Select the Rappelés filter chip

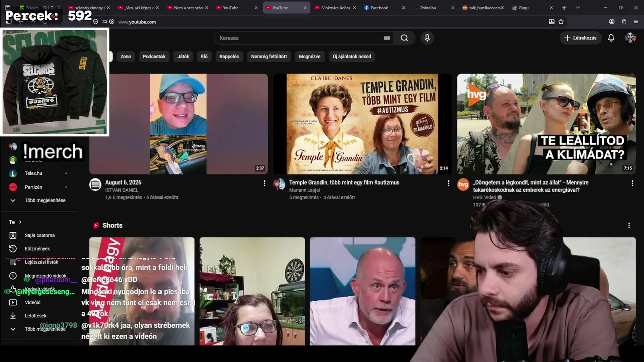pyautogui.click(x=229, y=57)
